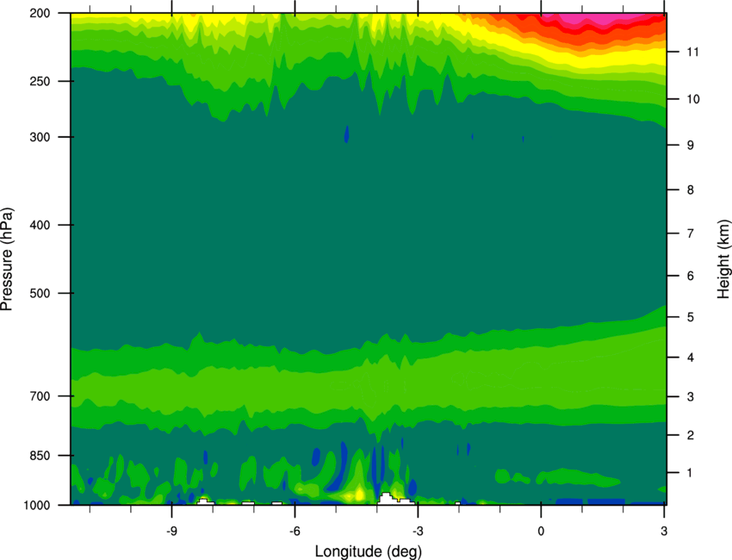The width and height of the screenshot is (732, 560).
Task: Click the Longitude (deg) axis title
Action: (x=368, y=551)
